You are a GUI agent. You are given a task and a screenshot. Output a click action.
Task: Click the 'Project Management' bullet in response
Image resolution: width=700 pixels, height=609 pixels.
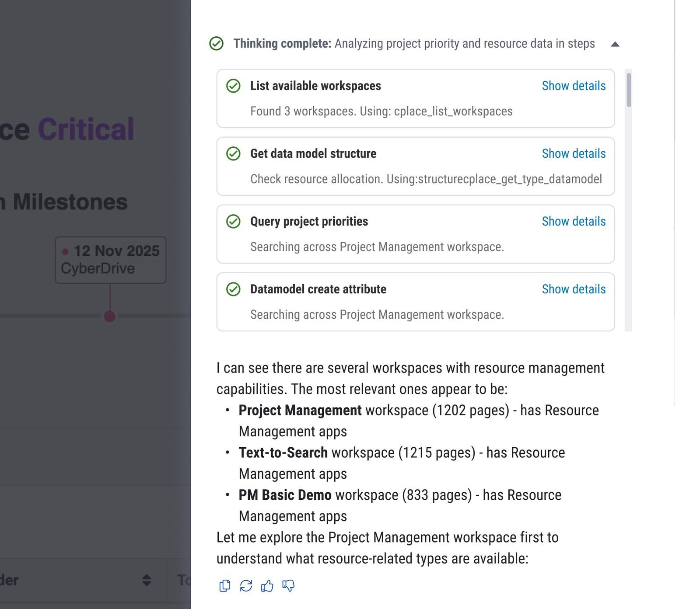pyautogui.click(x=300, y=410)
